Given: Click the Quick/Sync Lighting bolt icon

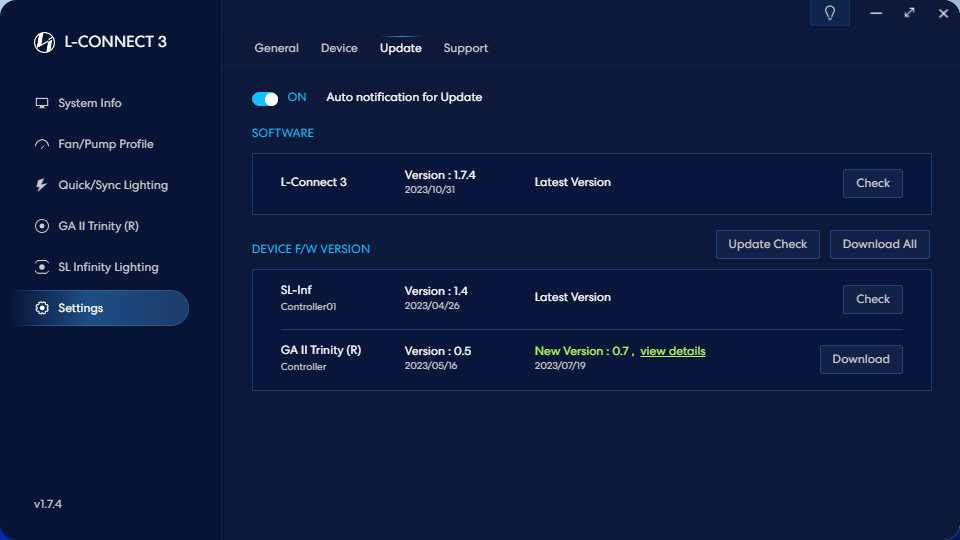Looking at the screenshot, I should point(42,185).
